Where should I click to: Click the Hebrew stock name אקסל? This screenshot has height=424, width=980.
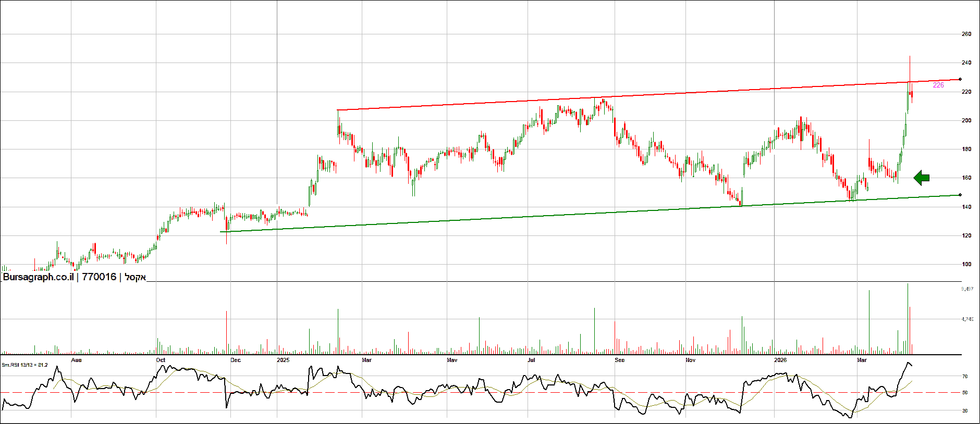[135, 277]
